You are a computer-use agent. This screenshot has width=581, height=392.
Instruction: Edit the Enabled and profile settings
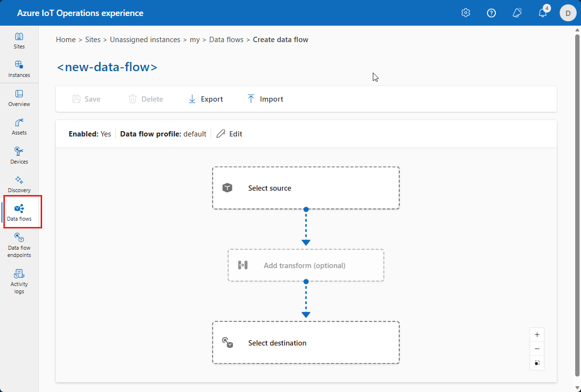click(x=229, y=134)
